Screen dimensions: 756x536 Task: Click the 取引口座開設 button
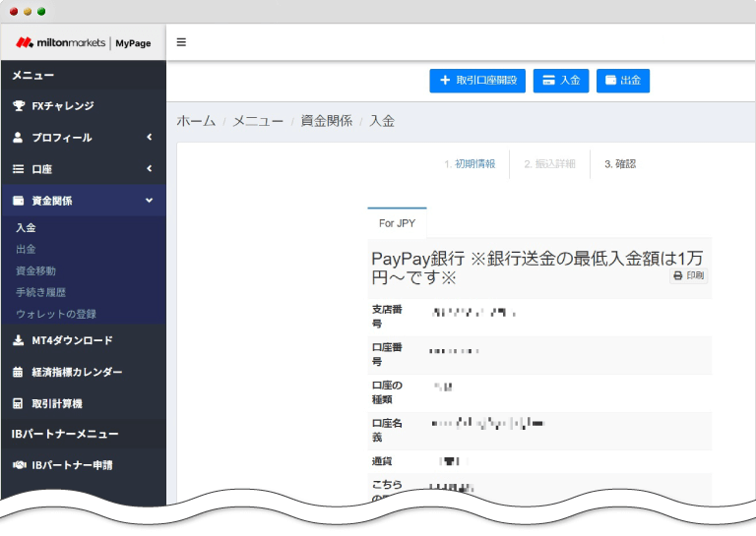click(477, 81)
